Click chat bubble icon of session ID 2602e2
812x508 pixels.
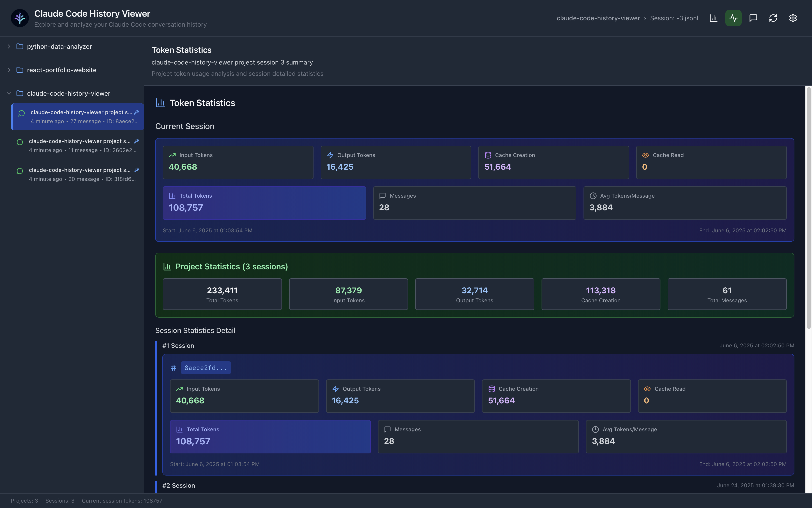[20, 142]
